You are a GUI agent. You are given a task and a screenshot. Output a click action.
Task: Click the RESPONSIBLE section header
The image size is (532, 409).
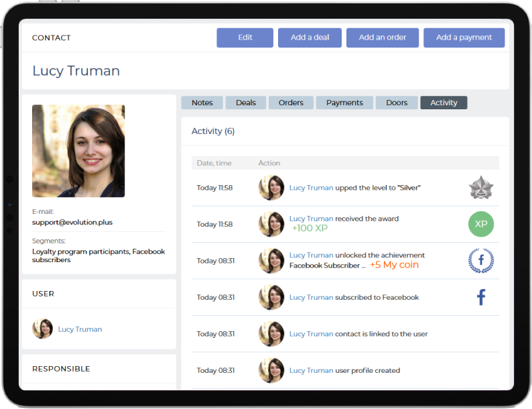point(61,369)
